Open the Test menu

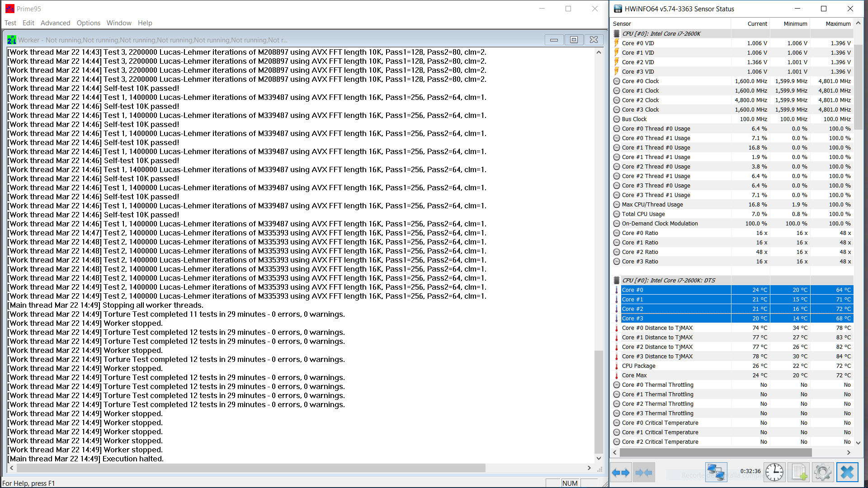[x=10, y=23]
